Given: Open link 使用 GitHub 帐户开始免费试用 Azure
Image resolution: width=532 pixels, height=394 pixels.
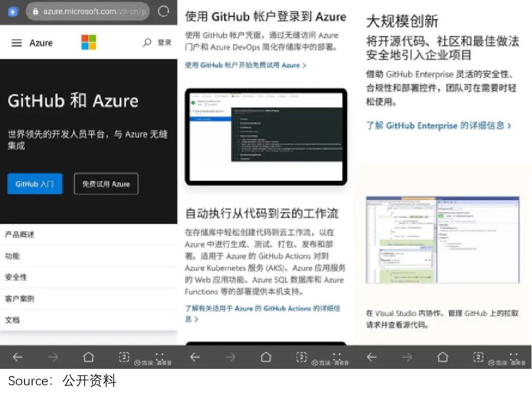Looking at the screenshot, I should (245, 65).
